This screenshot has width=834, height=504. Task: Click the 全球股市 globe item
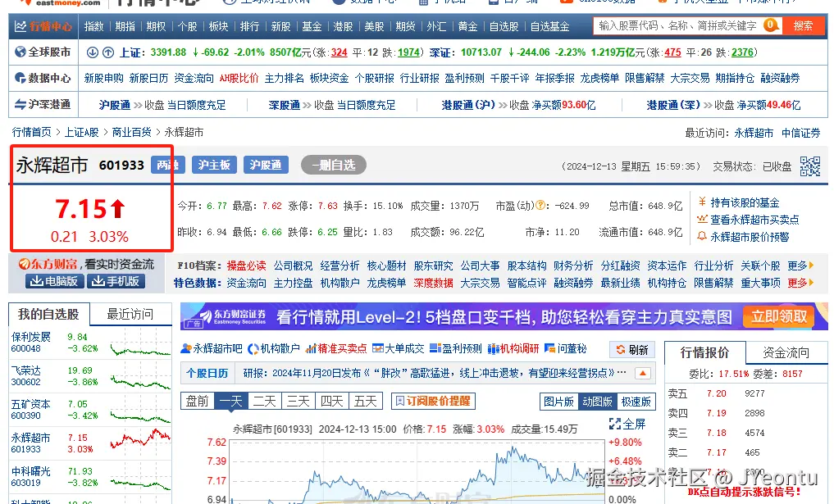43,52
